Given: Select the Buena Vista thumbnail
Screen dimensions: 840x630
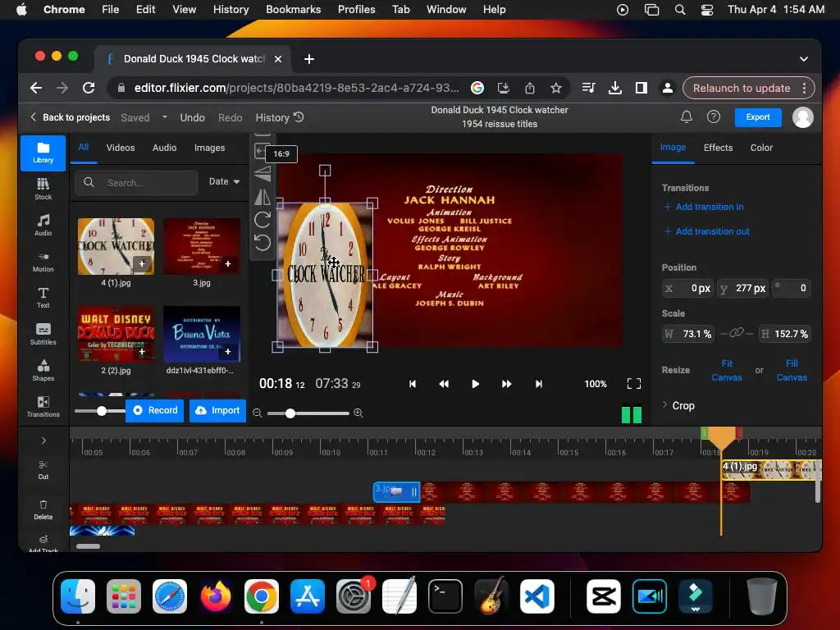Looking at the screenshot, I should point(202,334).
